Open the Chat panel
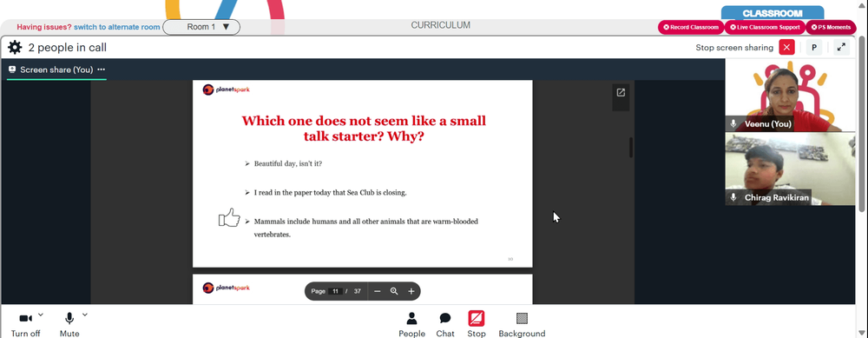The width and height of the screenshot is (868, 338). 445,324
